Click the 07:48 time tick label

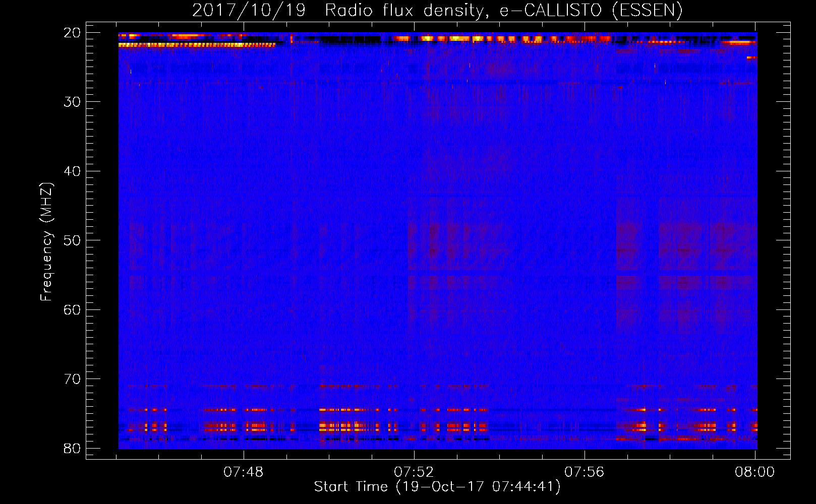click(244, 472)
